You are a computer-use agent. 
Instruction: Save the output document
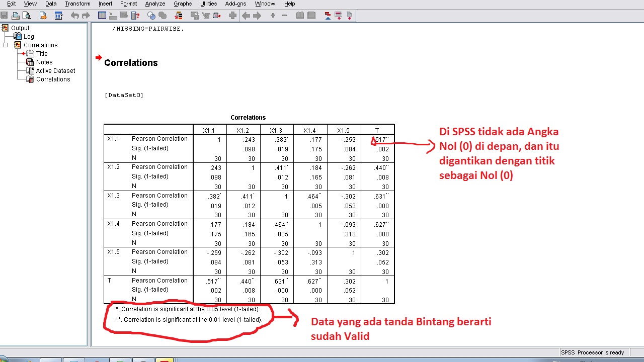4,15
